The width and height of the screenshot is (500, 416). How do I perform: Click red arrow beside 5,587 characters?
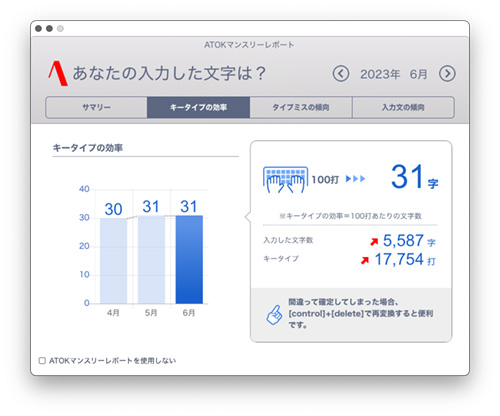click(x=374, y=242)
